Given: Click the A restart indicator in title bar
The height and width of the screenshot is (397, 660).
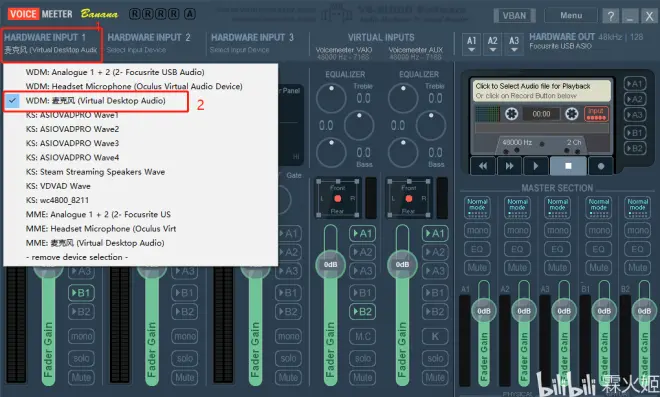Looking at the screenshot, I should [x=190, y=14].
